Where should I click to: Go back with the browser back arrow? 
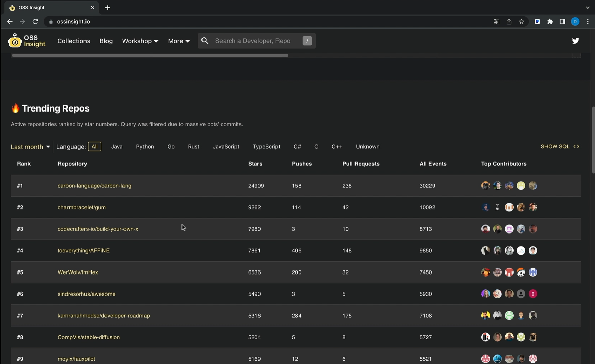[10, 21]
